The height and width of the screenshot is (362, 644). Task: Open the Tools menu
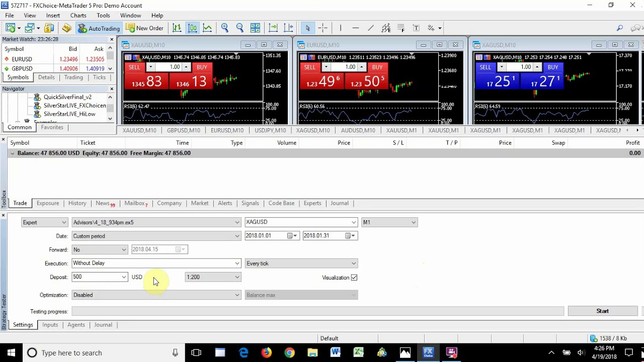coord(103,16)
